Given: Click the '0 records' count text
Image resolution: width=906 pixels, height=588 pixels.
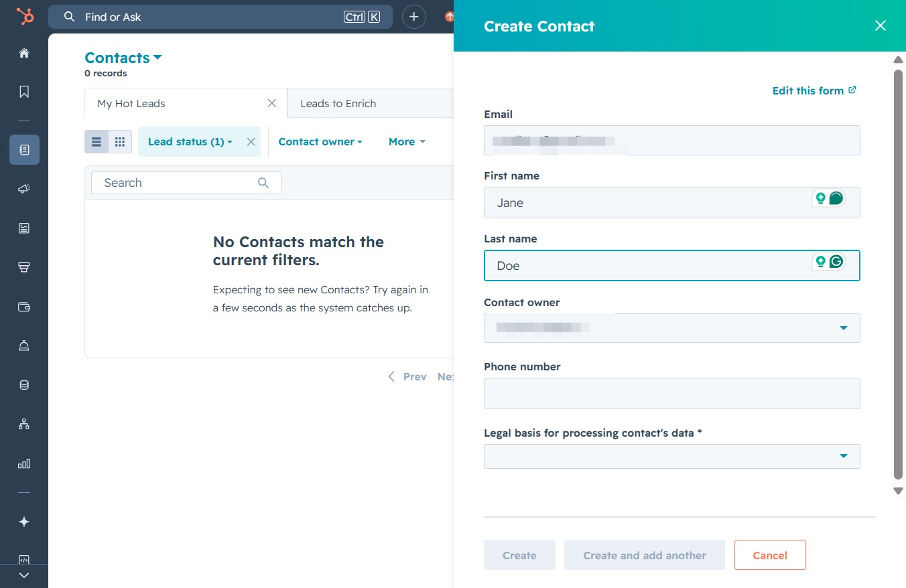Looking at the screenshot, I should point(106,73).
